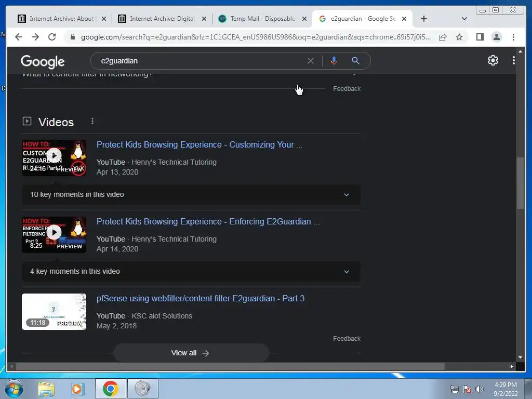Click the scroll right arrow
Image resolution: width=532 pixels, height=399 pixels.
(x=511, y=366)
